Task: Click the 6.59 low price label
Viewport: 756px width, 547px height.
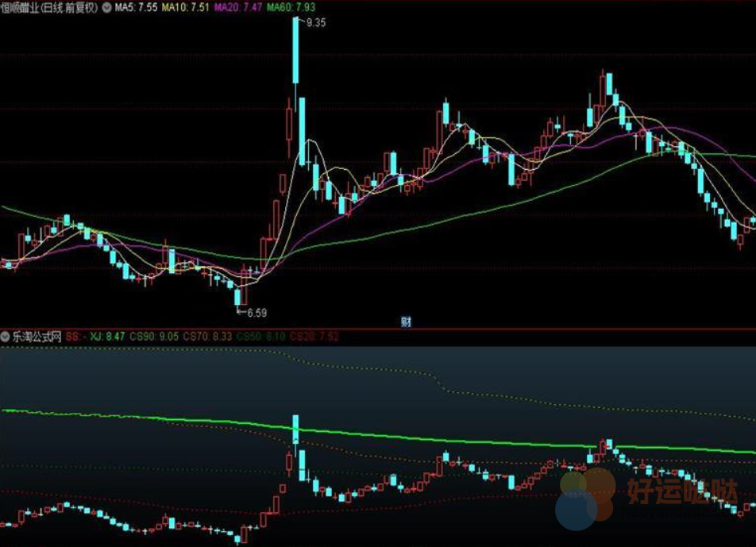Action: (257, 313)
